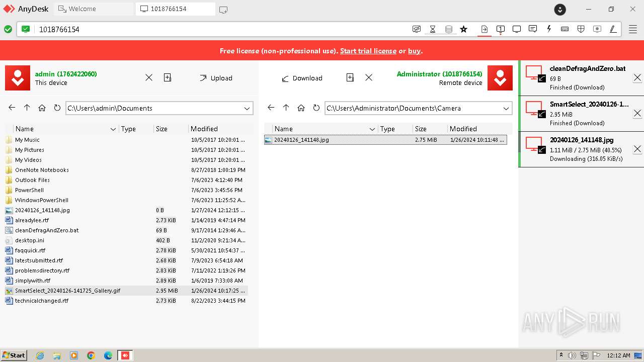Screen dimensions: 644x362
Task: Open the hamburger main menu
Action: point(633,29)
